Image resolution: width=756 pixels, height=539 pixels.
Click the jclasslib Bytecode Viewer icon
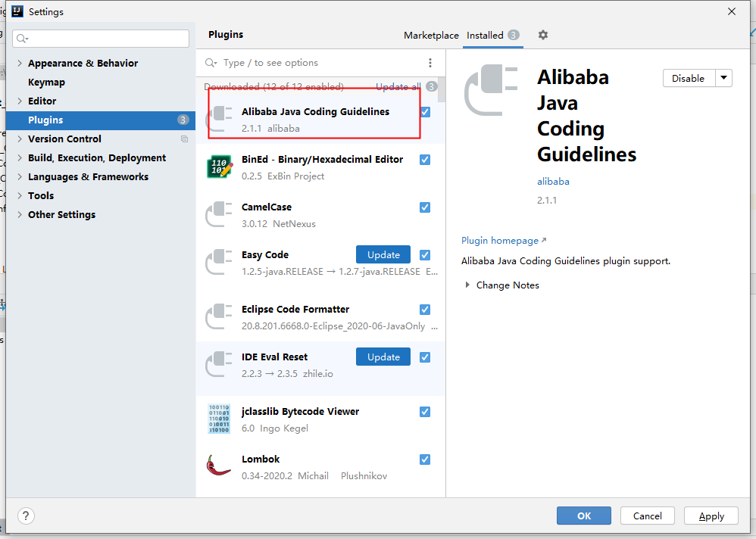point(219,419)
